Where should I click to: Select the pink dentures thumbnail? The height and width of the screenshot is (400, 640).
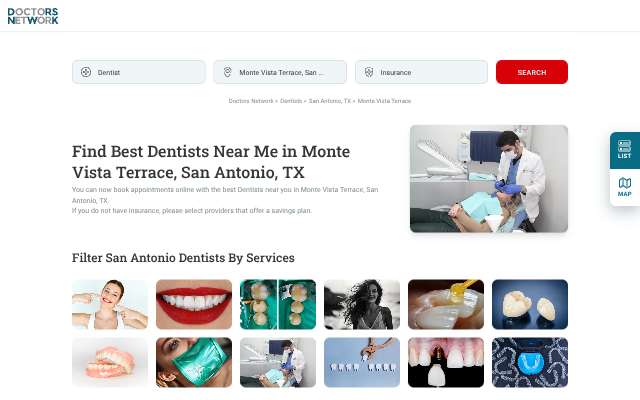110,362
